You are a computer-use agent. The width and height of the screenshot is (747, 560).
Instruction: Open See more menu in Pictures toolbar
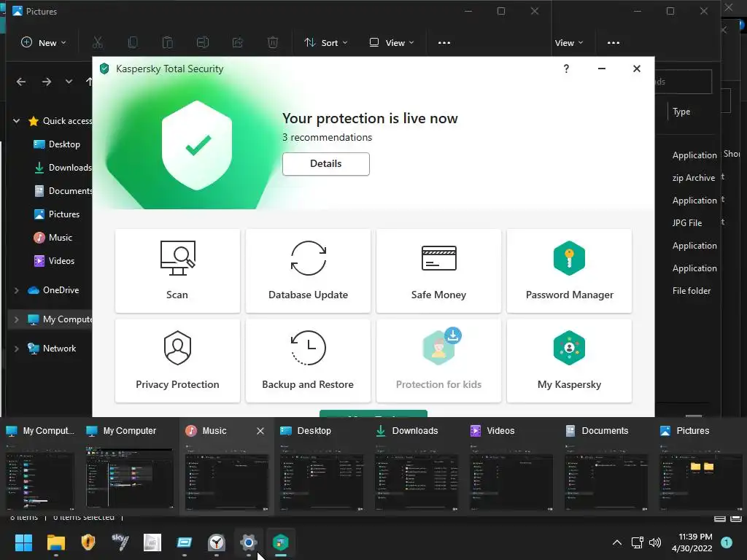tap(444, 42)
